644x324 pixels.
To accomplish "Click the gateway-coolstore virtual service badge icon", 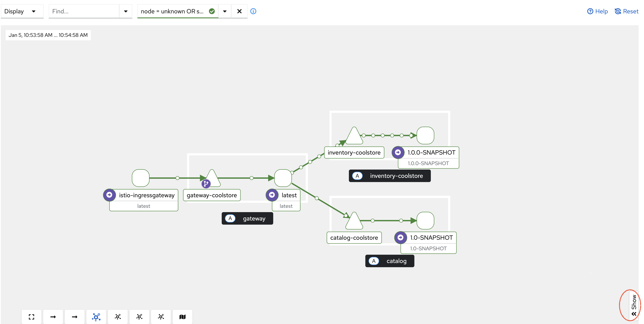I will pos(206,184).
